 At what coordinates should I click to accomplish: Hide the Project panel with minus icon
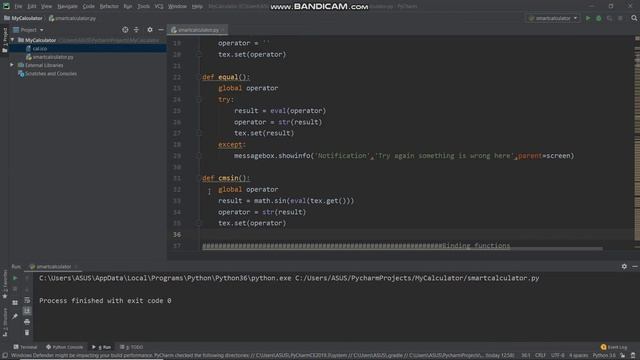[x=161, y=30]
